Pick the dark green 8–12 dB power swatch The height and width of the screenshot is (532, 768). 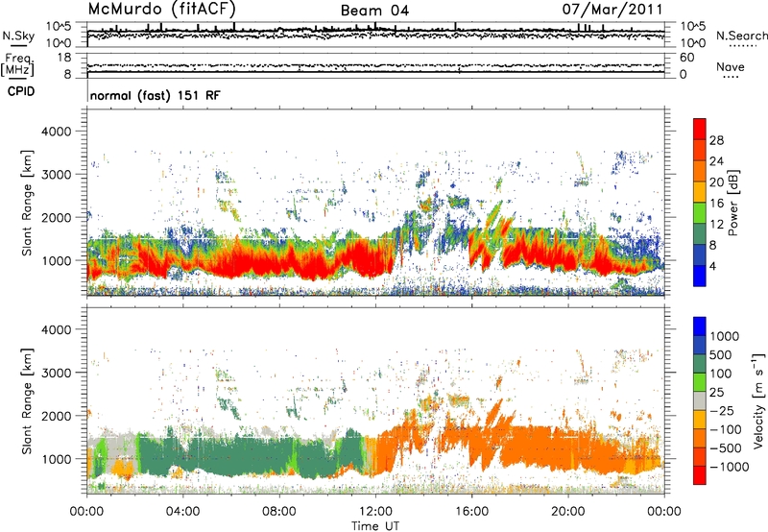700,234
